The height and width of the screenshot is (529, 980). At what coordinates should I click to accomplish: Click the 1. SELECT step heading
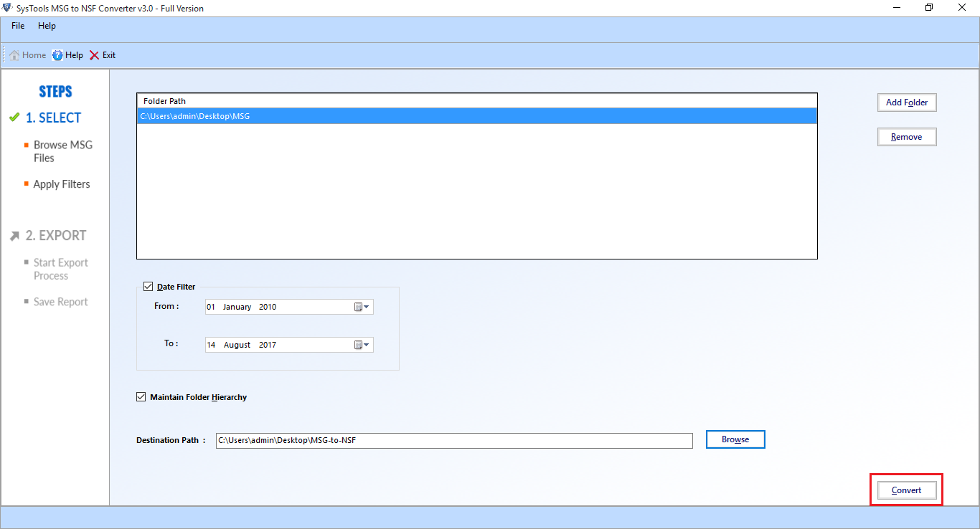53,118
